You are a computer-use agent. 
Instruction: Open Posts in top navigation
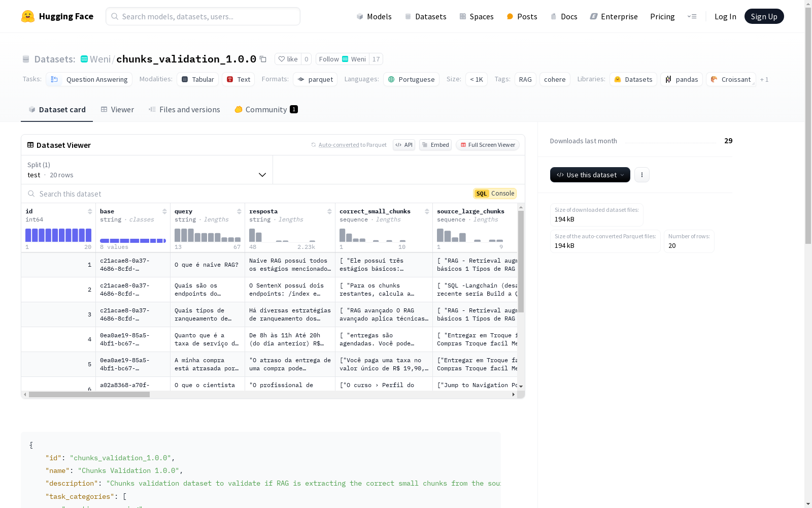click(x=522, y=16)
